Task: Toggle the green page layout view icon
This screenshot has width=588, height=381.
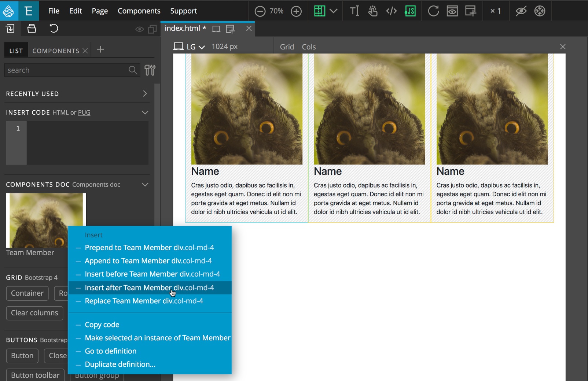Action: tap(320, 11)
